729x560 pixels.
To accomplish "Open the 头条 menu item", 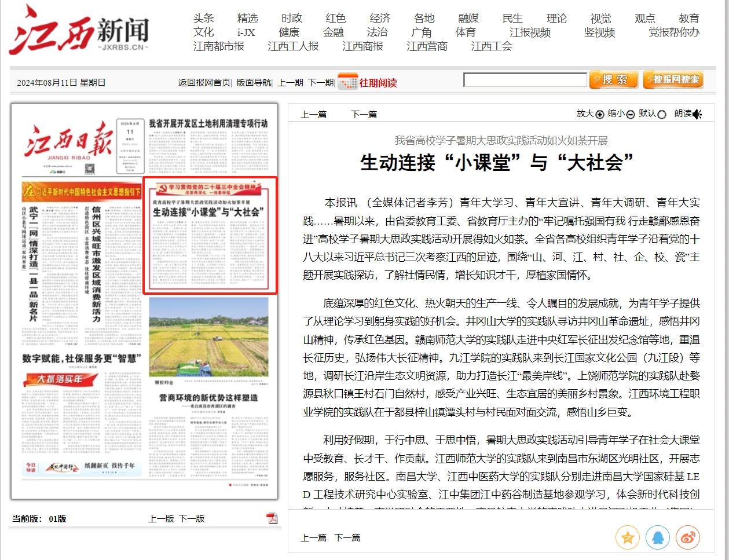I will tap(204, 19).
